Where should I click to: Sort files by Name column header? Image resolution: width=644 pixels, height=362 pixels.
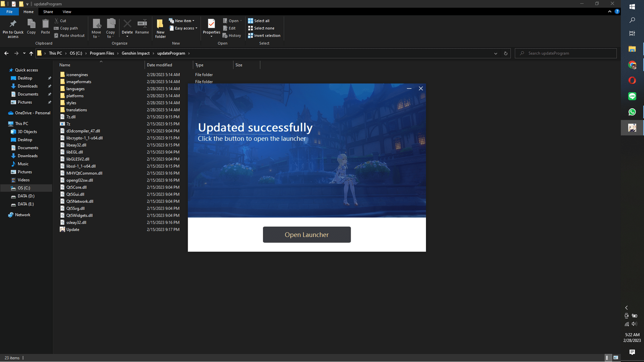pyautogui.click(x=65, y=65)
